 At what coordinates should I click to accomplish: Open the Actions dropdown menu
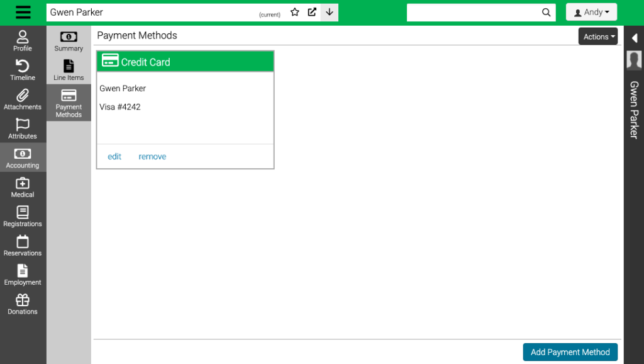[x=597, y=37]
